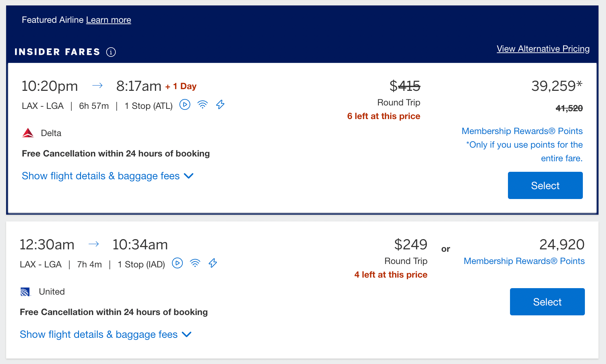This screenshot has height=364, width=606.
Task: Click the chevron beside Show flight details
Action: [189, 176]
